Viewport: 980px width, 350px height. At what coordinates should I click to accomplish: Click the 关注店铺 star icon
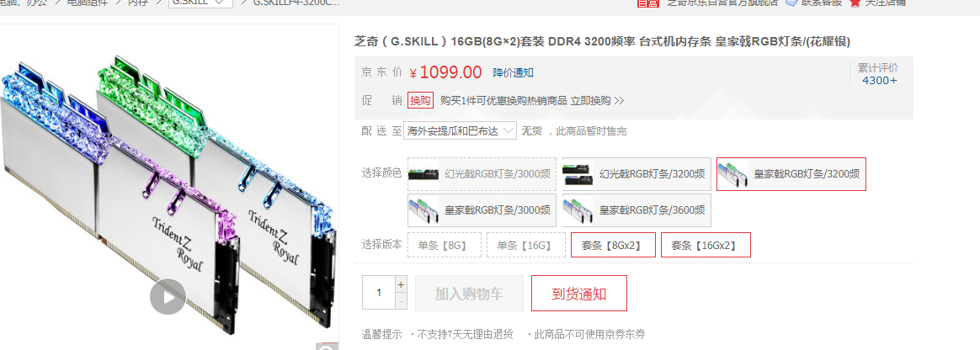(855, 2)
